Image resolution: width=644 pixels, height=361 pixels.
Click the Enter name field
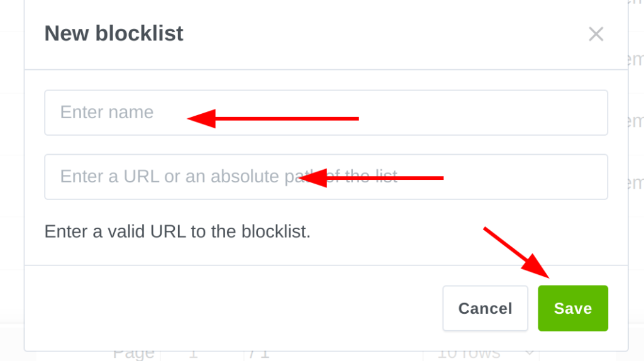tap(326, 113)
